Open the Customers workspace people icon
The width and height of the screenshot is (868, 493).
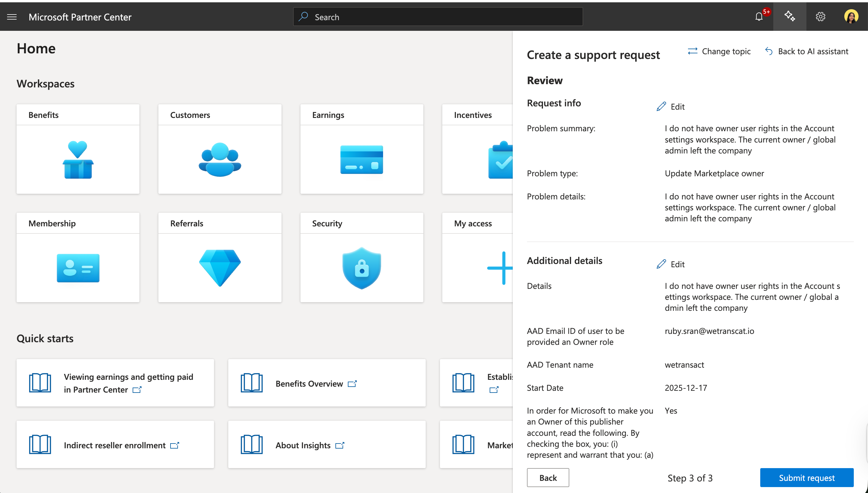(220, 159)
